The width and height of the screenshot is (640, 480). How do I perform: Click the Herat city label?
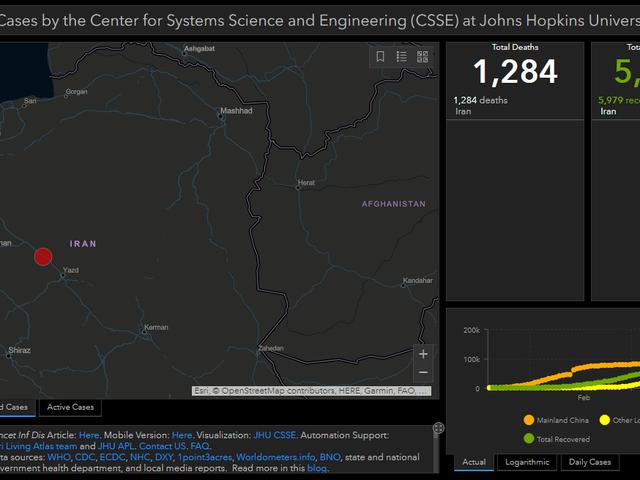[x=306, y=182]
